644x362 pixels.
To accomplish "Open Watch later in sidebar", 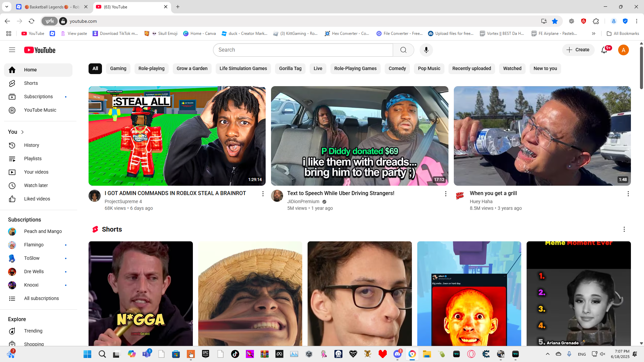I will click(x=36, y=185).
